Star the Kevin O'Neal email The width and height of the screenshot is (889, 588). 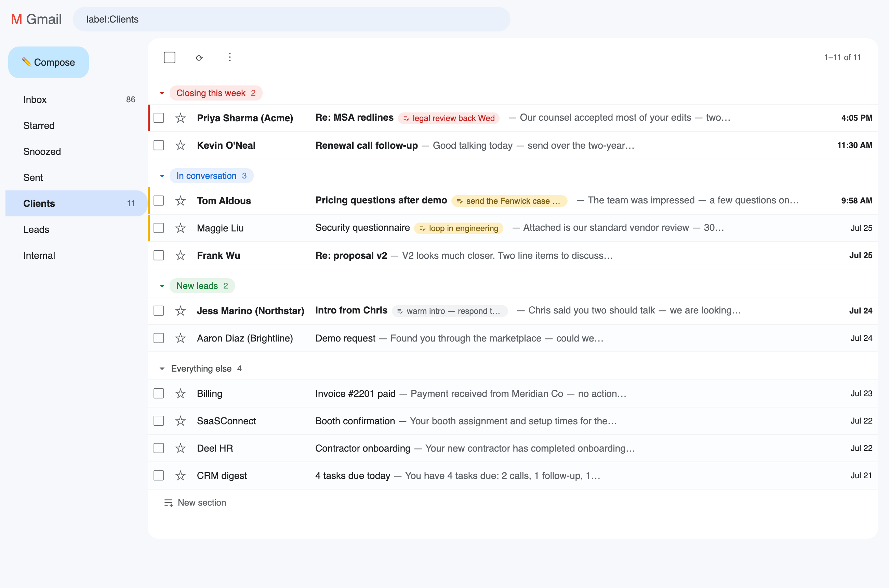[x=181, y=146]
